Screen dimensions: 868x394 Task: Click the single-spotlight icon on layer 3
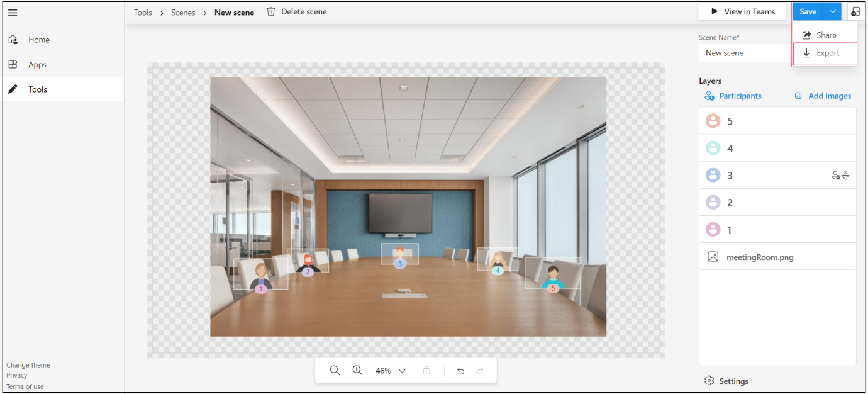tap(845, 175)
